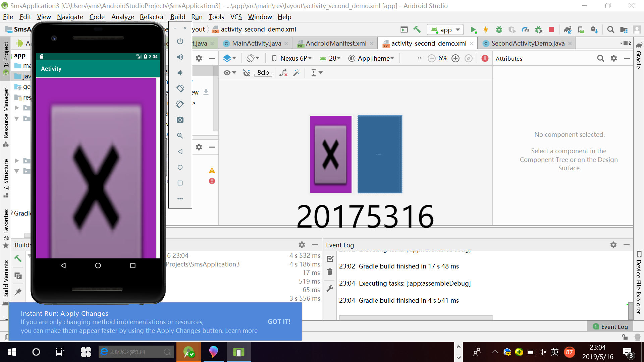Open Windows notification center icon

628,353
